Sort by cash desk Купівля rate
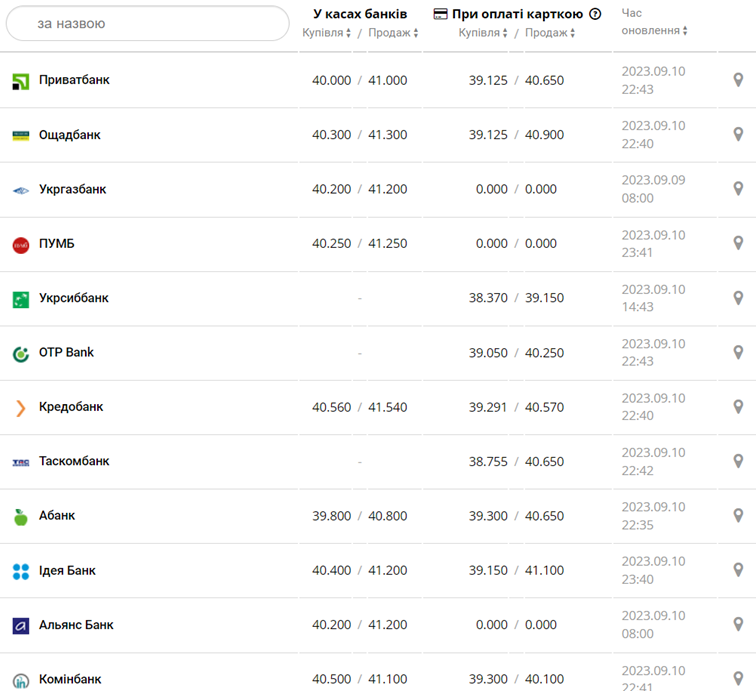This screenshot has height=691, width=756. pos(327,33)
